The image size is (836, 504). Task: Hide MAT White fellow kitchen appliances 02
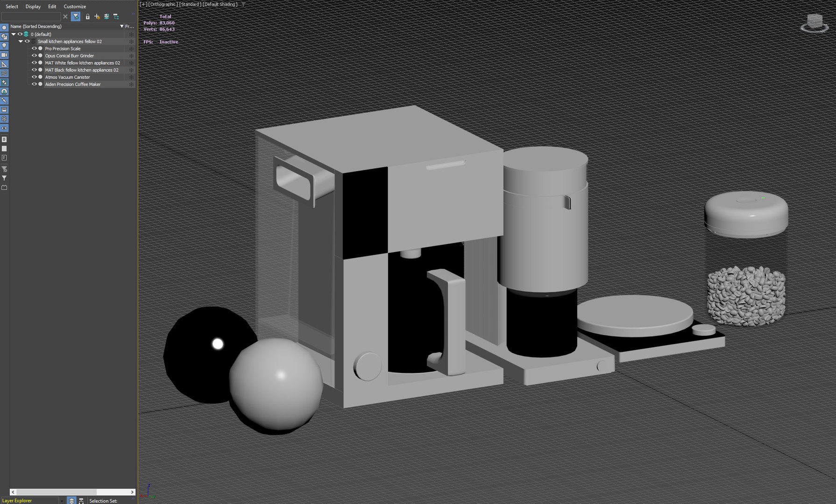click(34, 63)
